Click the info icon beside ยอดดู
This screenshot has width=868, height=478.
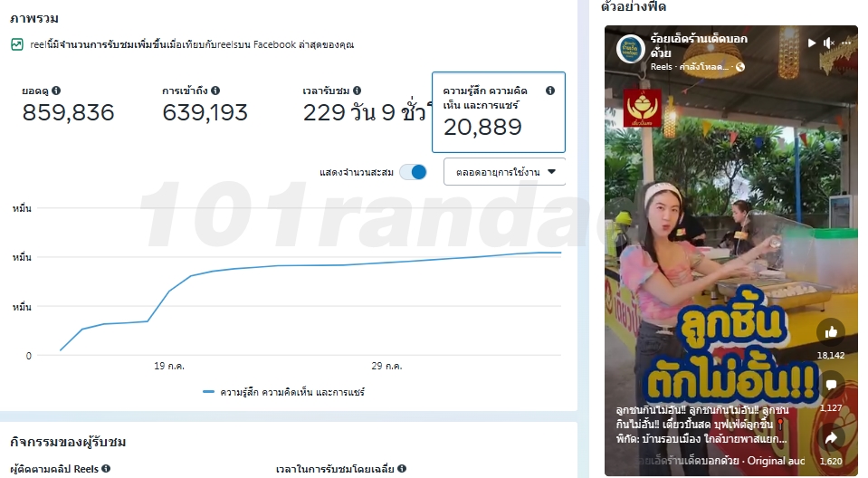[56, 91]
